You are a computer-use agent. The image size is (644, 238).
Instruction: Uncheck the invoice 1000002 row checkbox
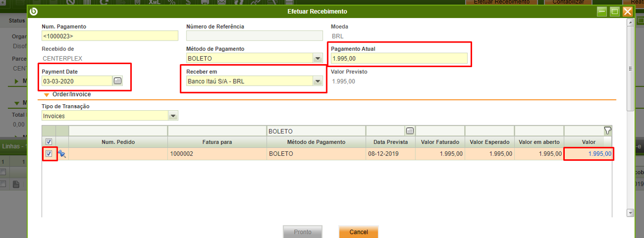49,154
